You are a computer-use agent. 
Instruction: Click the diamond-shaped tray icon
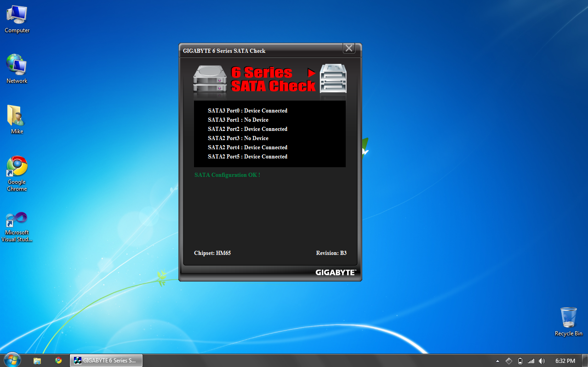(x=509, y=361)
